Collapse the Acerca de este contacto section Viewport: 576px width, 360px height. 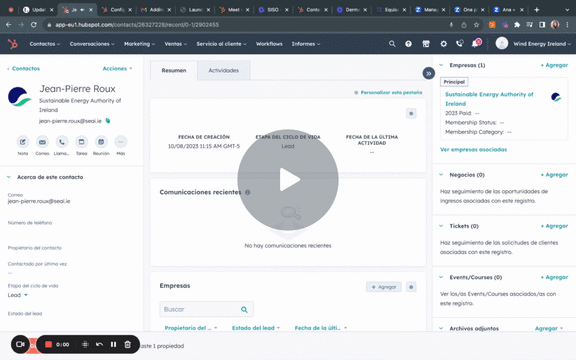8,177
